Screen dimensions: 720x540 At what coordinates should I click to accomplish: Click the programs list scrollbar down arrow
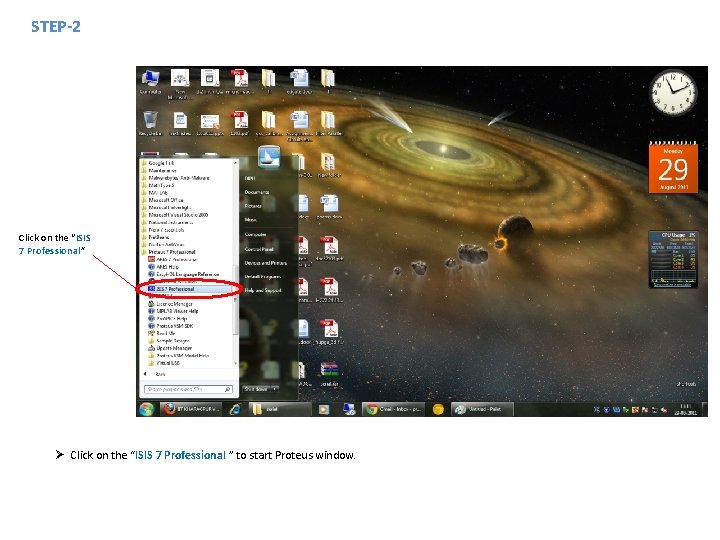pos(236,363)
